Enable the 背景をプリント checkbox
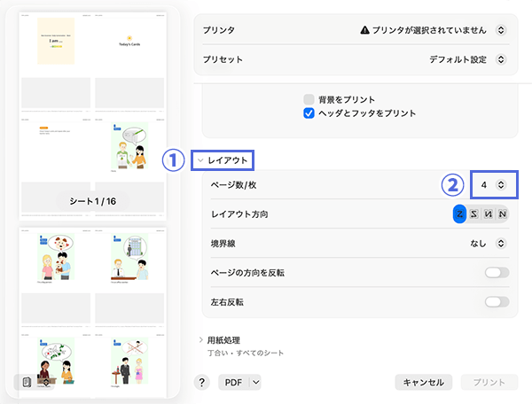This screenshot has height=404, width=532. 309,99
